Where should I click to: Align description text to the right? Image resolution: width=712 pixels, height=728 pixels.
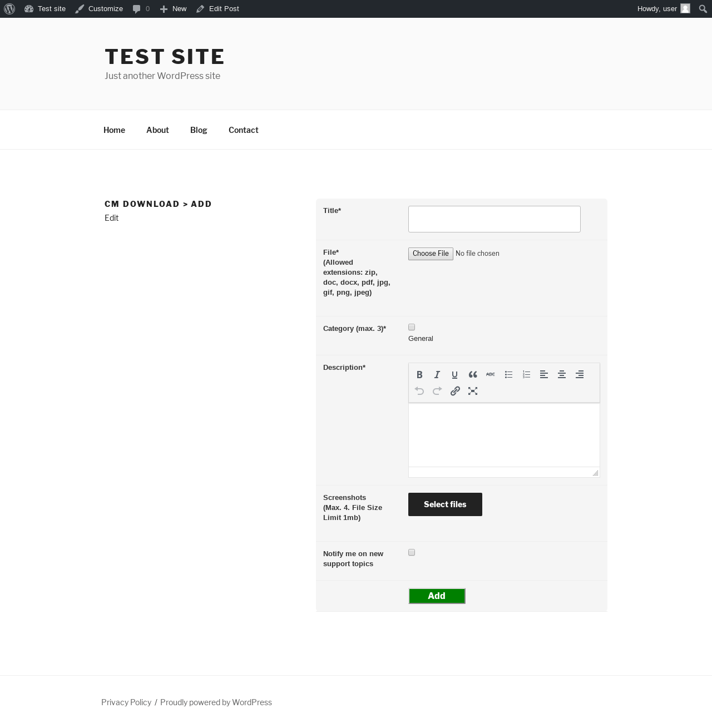[x=580, y=374]
